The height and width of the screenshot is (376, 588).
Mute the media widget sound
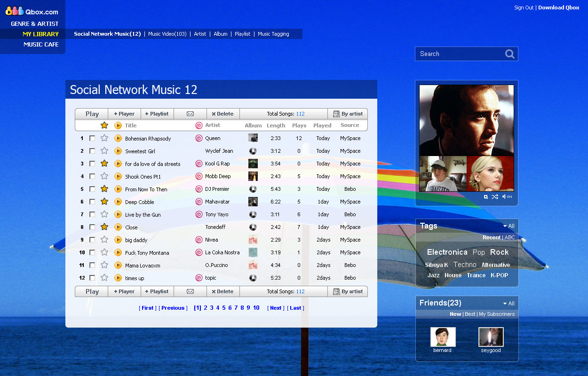507,196
